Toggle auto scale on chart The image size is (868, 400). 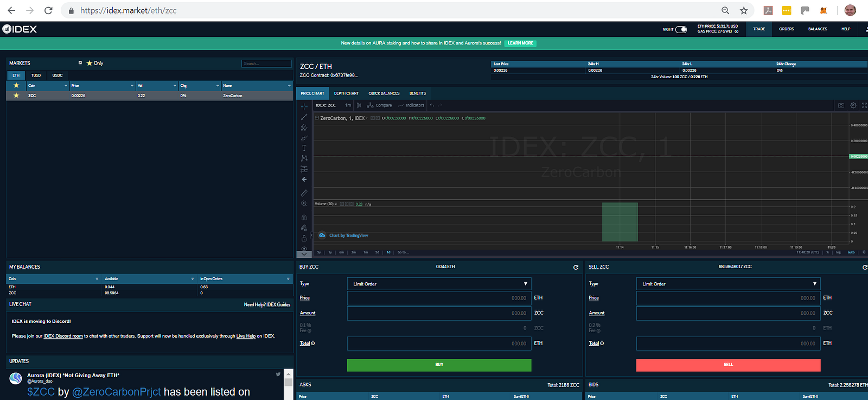click(x=851, y=252)
